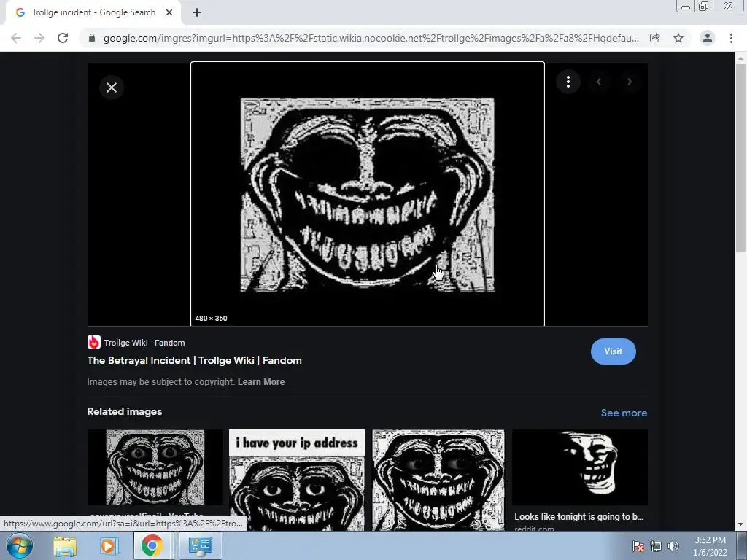Open the Windows Start menu

pyautogui.click(x=19, y=545)
